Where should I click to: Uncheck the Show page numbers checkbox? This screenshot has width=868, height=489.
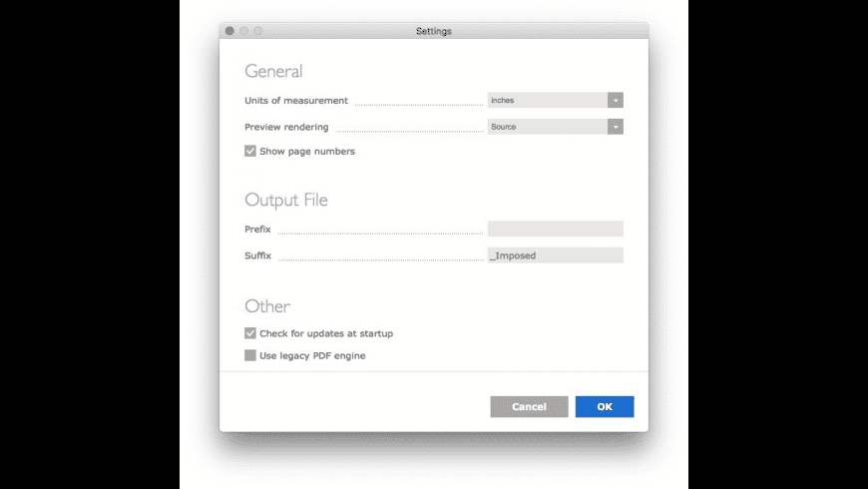click(x=250, y=151)
